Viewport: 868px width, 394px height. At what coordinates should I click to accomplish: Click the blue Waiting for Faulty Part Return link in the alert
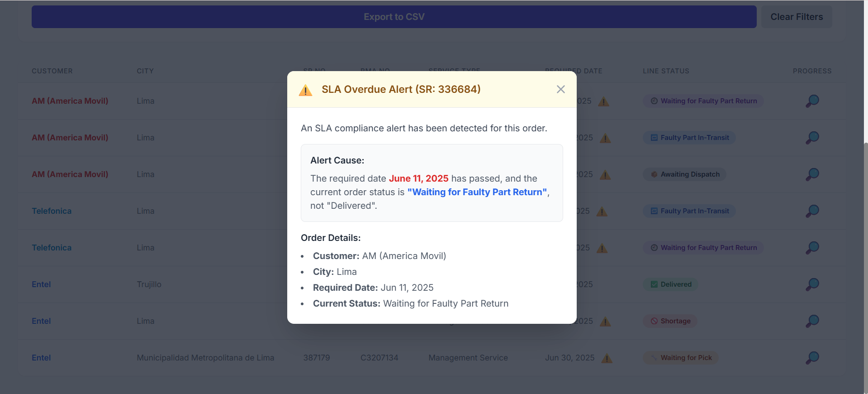pos(477,192)
